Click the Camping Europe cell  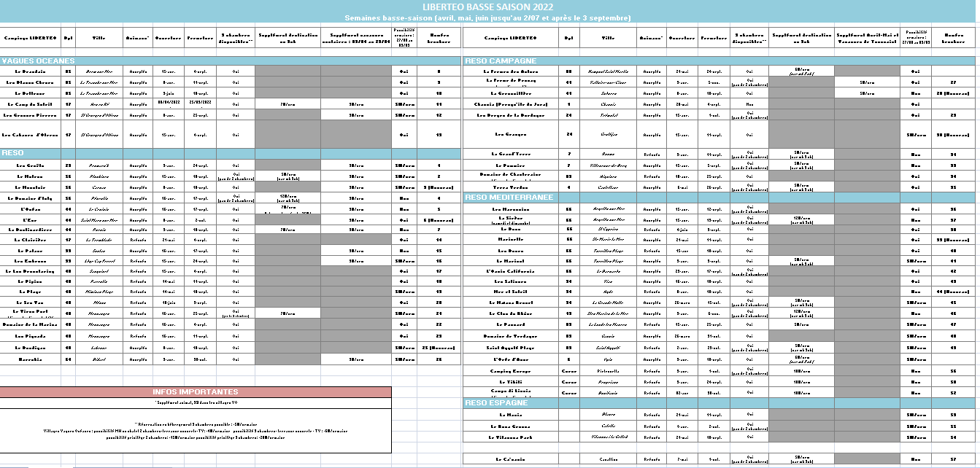(511, 371)
